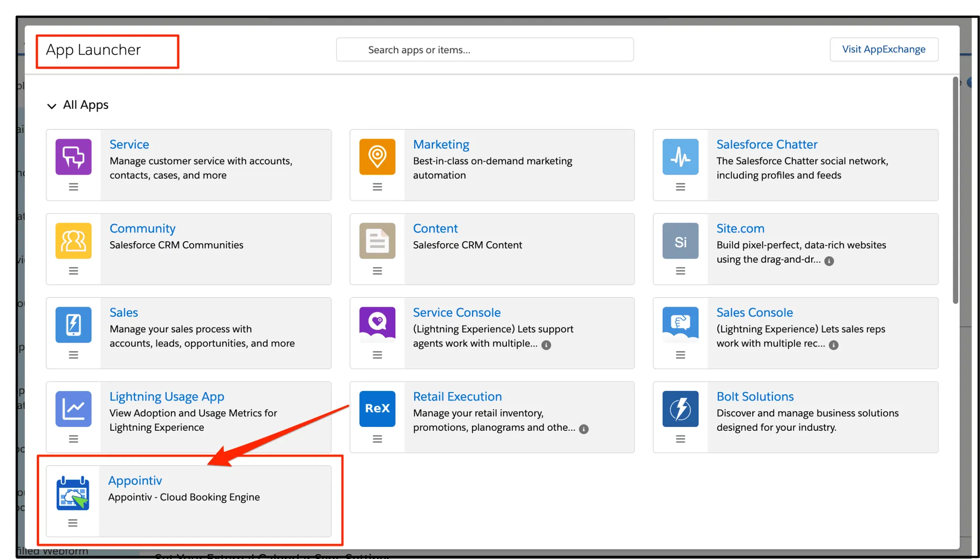Image resolution: width=980 pixels, height=559 pixels.
Task: Click info icon on Site.com description
Action: (829, 261)
